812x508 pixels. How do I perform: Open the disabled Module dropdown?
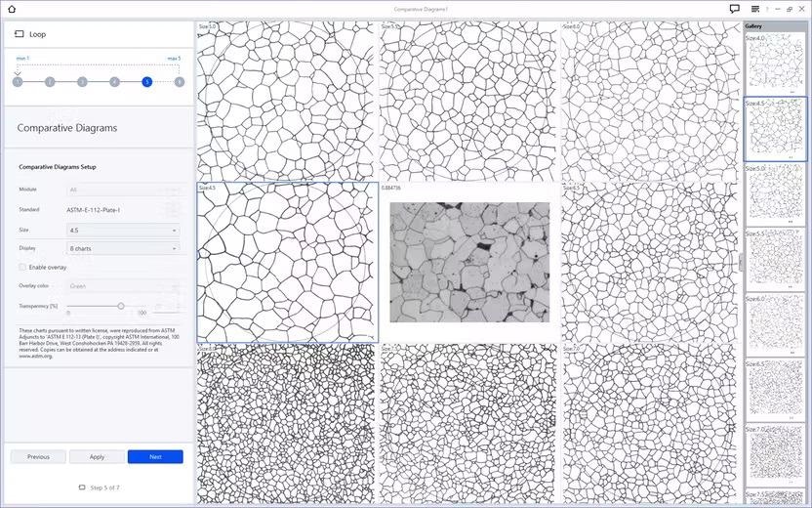[123, 190]
